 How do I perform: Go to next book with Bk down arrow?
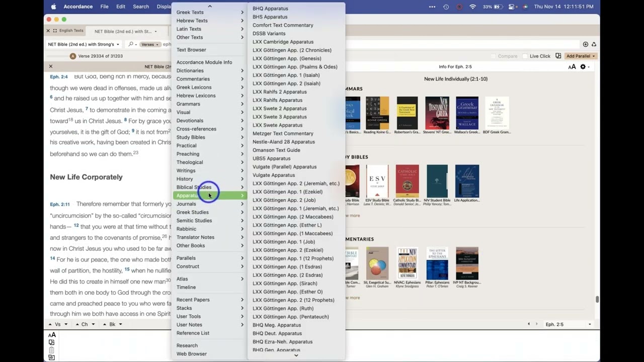pos(120,324)
